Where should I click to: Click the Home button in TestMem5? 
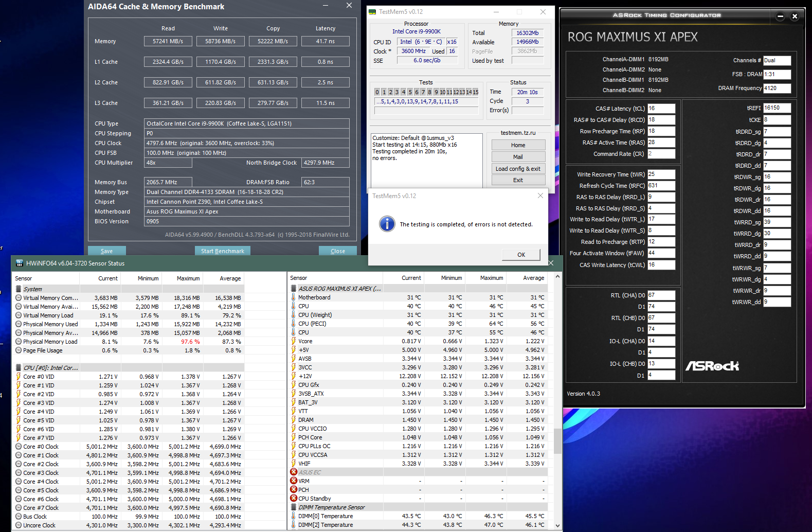coord(518,145)
